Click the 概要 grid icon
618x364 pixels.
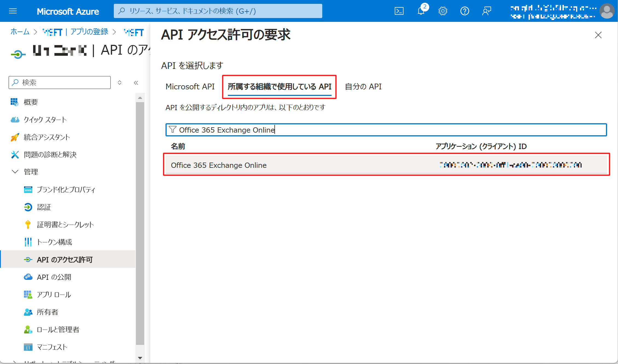pos(14,102)
